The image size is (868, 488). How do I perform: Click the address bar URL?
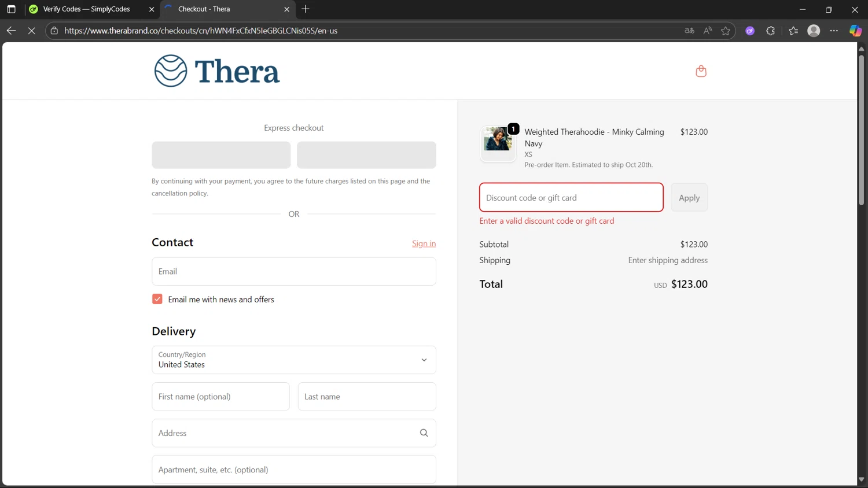[x=201, y=31]
